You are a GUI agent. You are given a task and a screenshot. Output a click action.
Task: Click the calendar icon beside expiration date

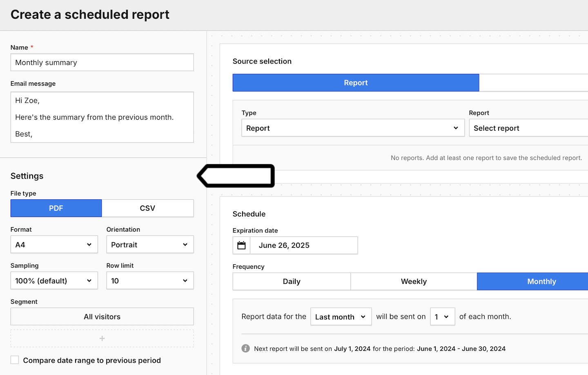click(241, 245)
